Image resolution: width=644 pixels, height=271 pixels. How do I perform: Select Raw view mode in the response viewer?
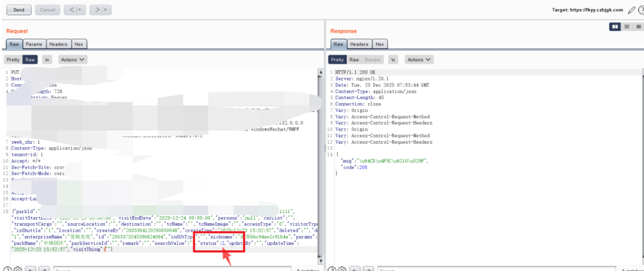point(354,60)
